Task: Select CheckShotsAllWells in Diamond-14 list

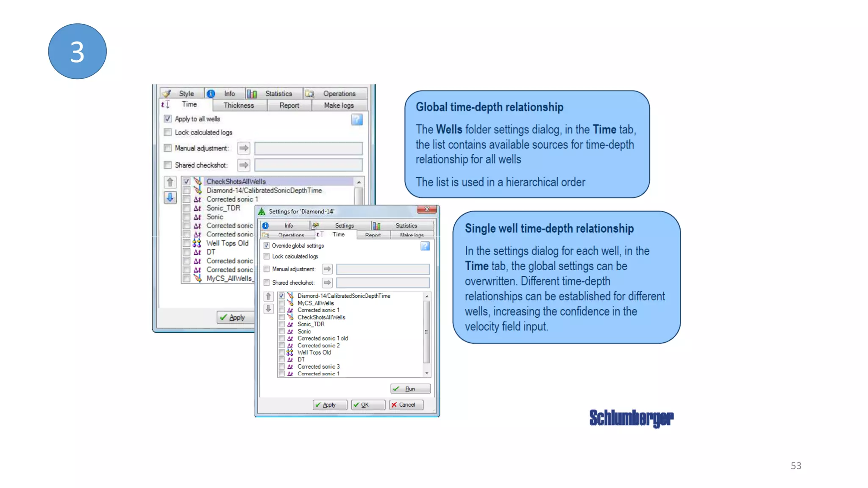Action: [321, 317]
